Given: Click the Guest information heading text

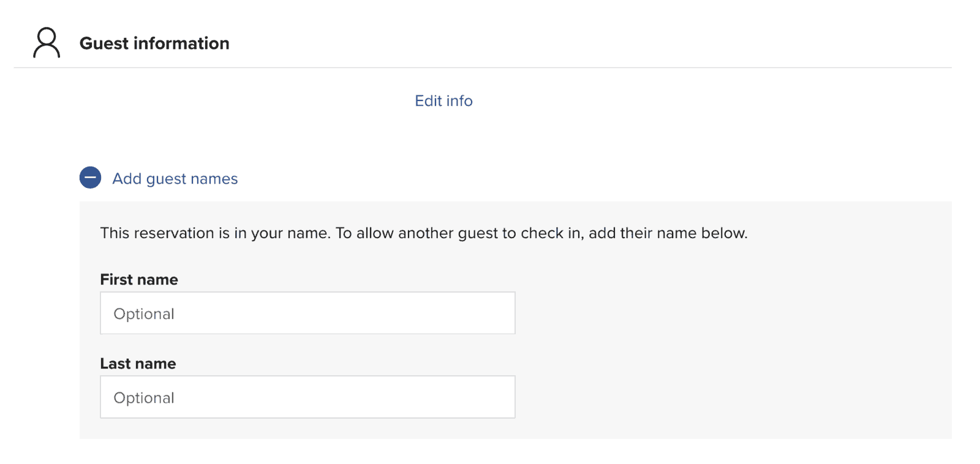Looking at the screenshot, I should [x=154, y=43].
